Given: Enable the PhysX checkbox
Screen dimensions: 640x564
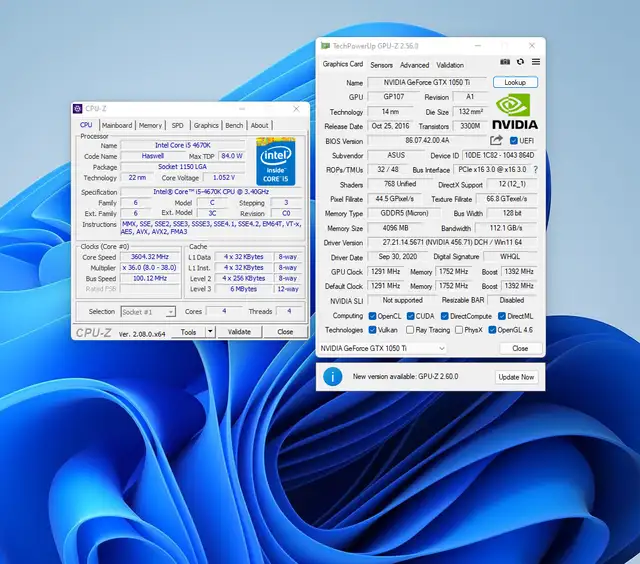Looking at the screenshot, I should click(459, 330).
